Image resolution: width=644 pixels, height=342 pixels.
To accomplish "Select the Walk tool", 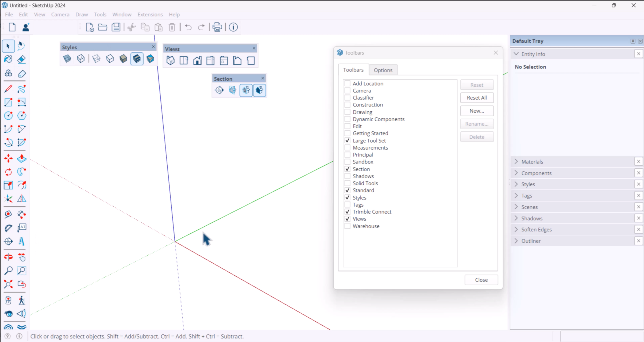I will point(21,300).
